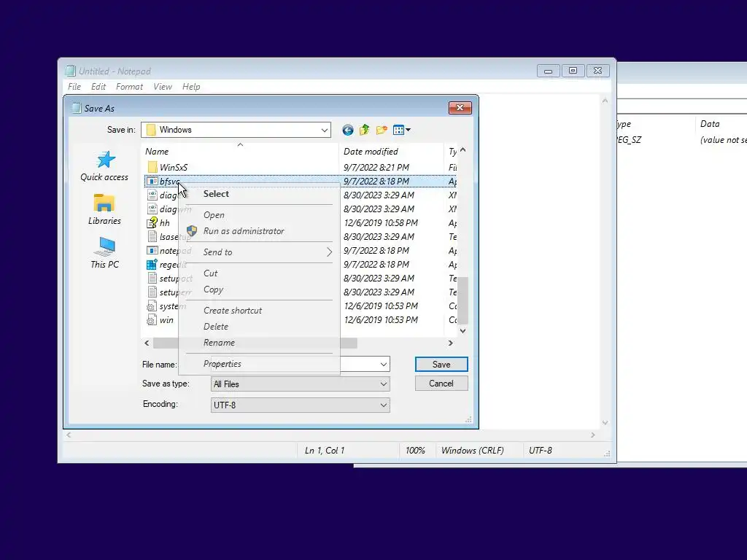Click the Ln 1, Col 1 status bar entry
The height and width of the screenshot is (560, 747).
[325, 451]
